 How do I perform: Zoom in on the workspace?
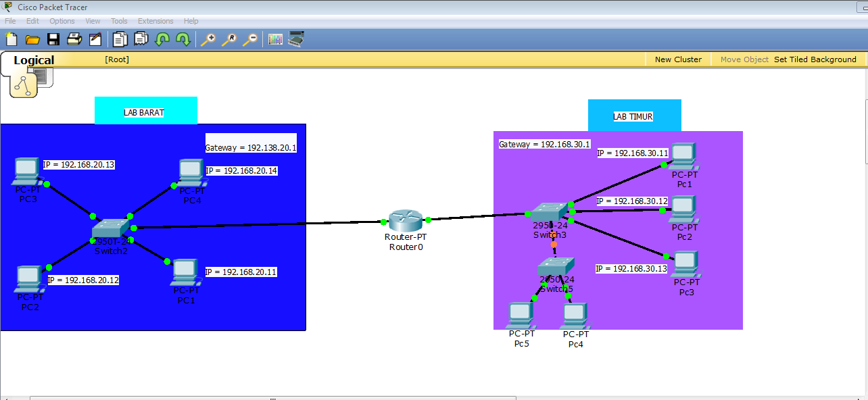click(x=208, y=39)
